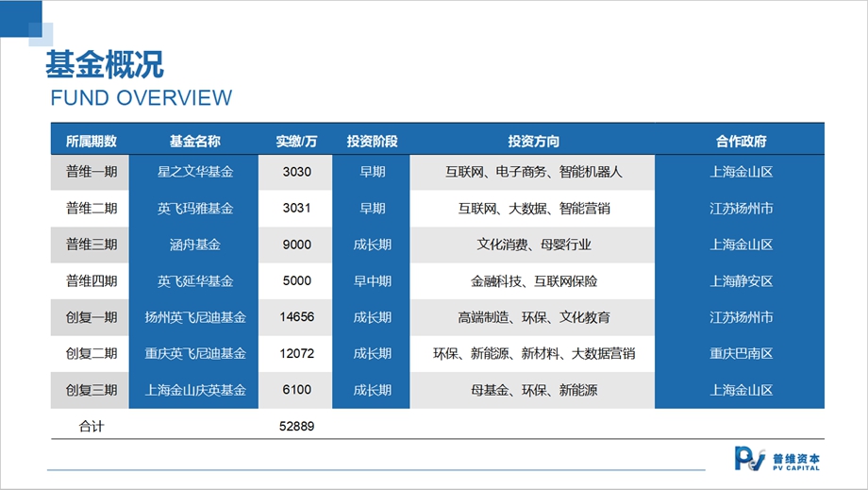The width and height of the screenshot is (868, 490).
Task: Select the 52889 total value
Action: [296, 426]
